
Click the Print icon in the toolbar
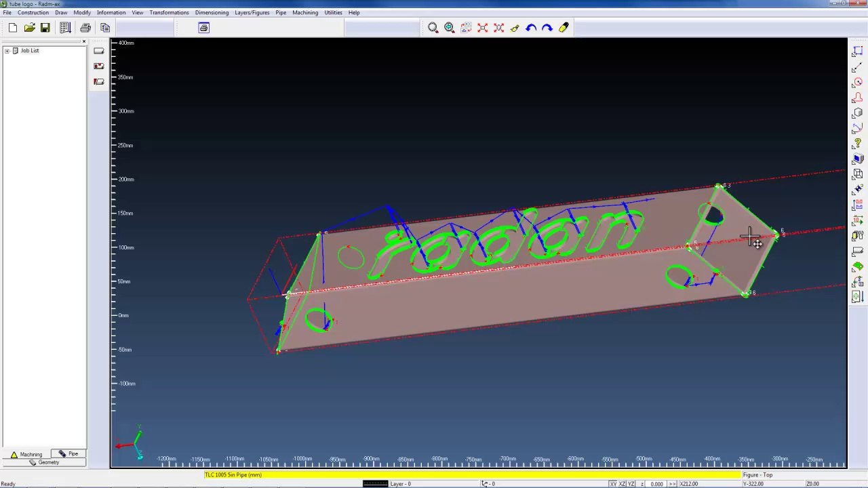click(85, 28)
